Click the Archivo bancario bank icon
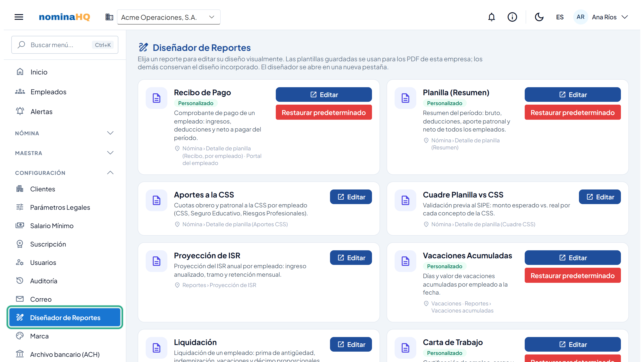Viewport: 644px width, 362px height. (x=20, y=354)
